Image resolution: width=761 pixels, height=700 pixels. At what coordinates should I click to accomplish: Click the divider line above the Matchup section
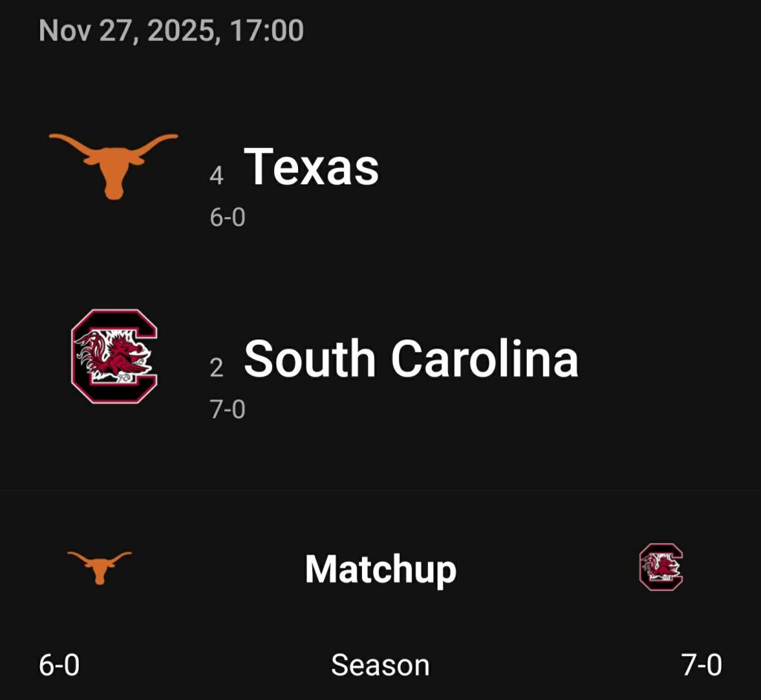380,490
